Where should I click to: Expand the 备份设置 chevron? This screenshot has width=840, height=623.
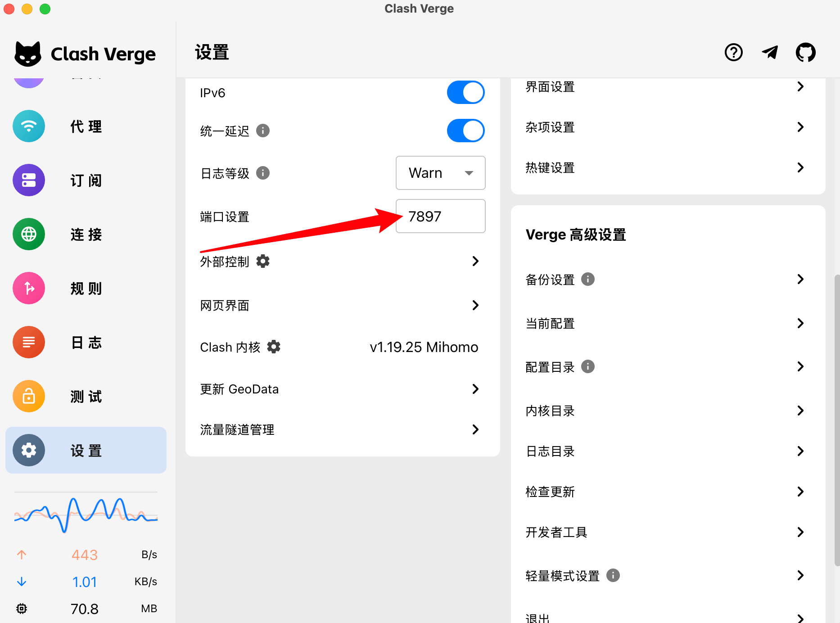point(800,279)
